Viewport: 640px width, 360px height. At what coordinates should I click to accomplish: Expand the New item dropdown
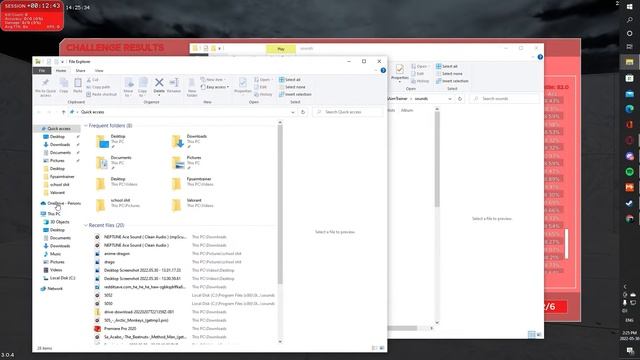tap(213, 80)
